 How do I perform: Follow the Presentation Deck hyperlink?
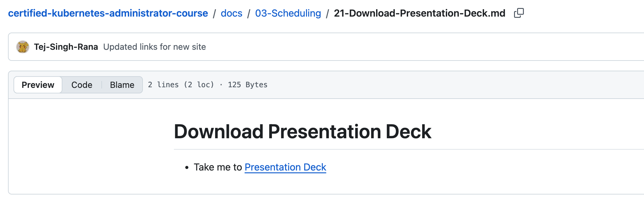285,167
